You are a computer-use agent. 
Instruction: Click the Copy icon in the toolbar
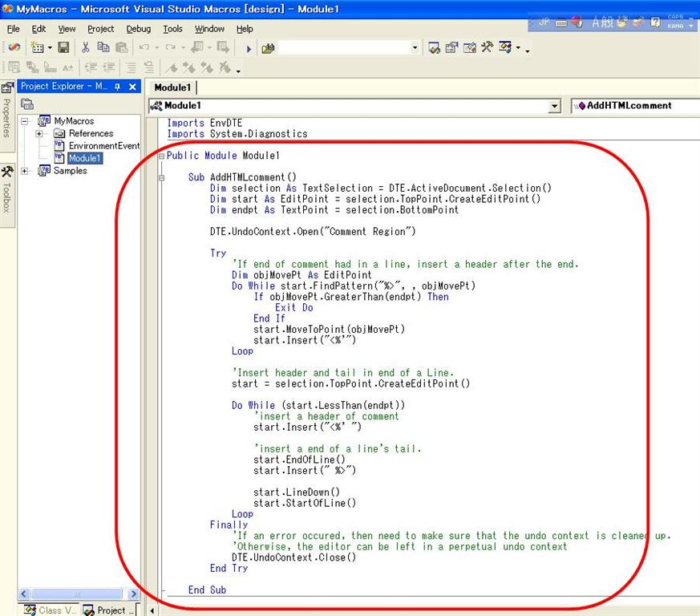tap(103, 47)
